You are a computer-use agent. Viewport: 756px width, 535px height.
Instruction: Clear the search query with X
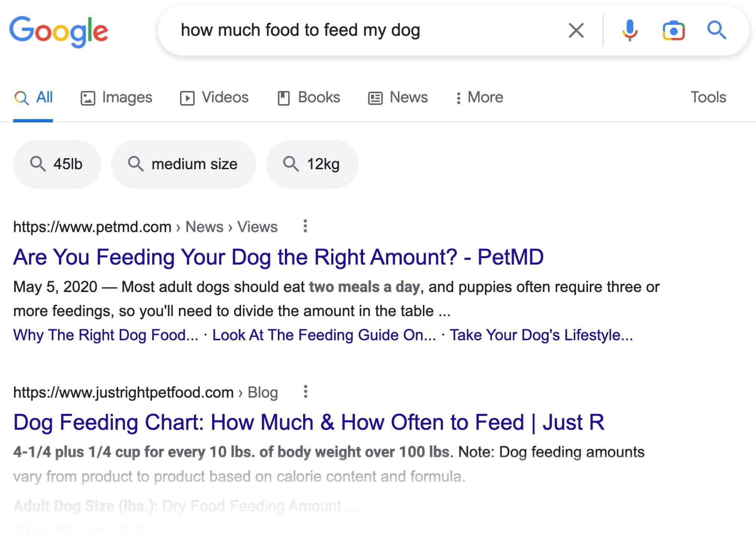coord(576,30)
